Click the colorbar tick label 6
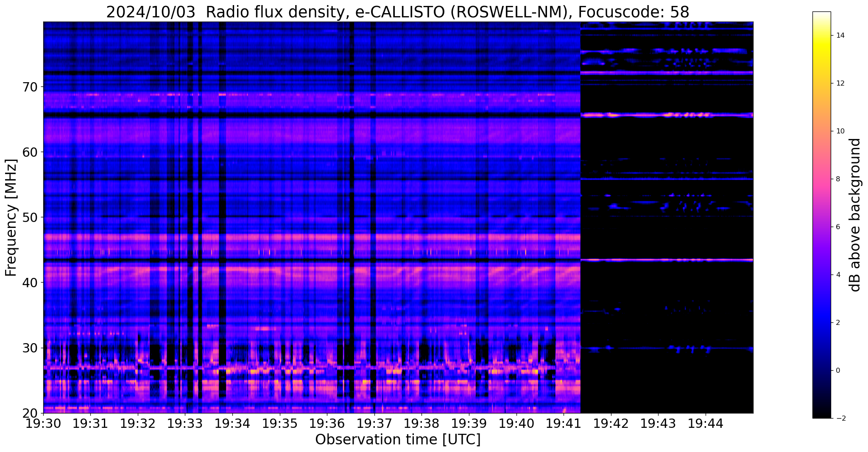868x452 pixels. [x=837, y=227]
